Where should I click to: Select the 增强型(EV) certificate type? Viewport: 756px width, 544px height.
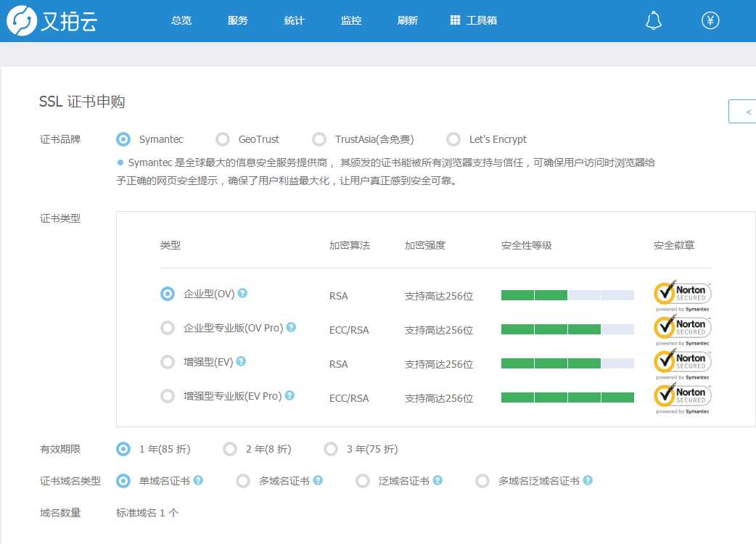point(168,362)
